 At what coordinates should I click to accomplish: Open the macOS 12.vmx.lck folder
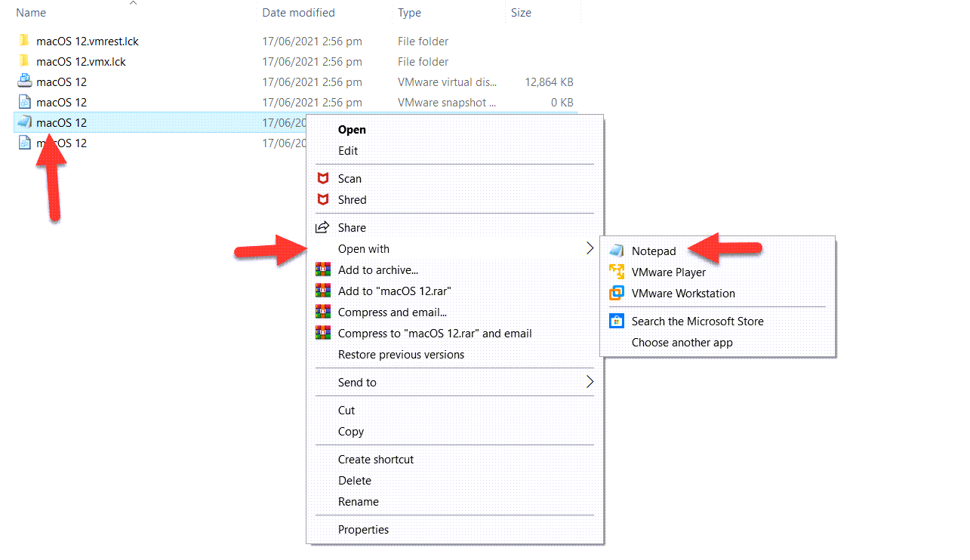(81, 61)
